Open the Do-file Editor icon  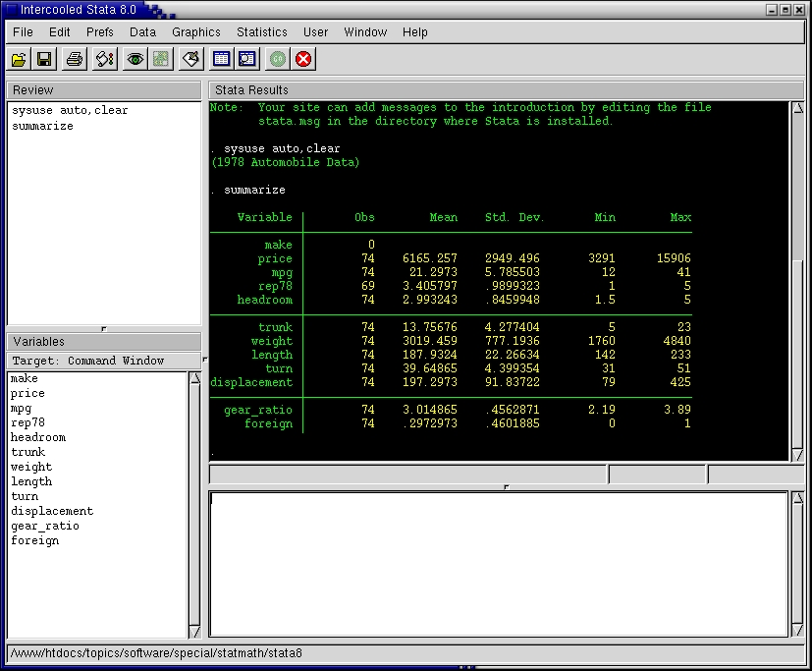[191, 59]
